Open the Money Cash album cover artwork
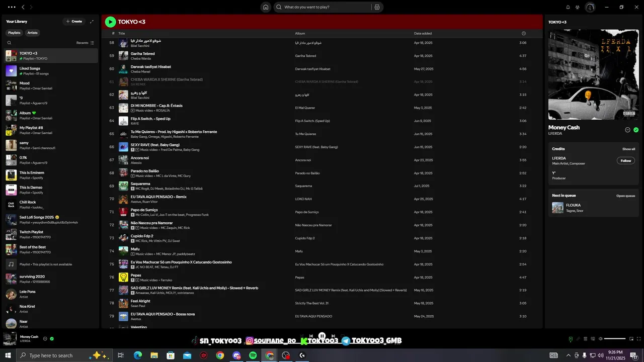The height and width of the screenshot is (362, 644). [594, 74]
